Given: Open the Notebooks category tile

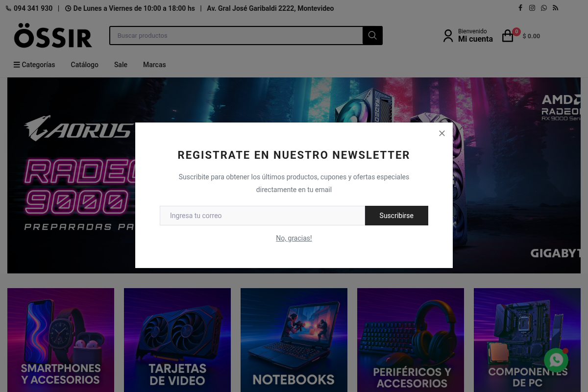Looking at the screenshot, I should click(294, 340).
